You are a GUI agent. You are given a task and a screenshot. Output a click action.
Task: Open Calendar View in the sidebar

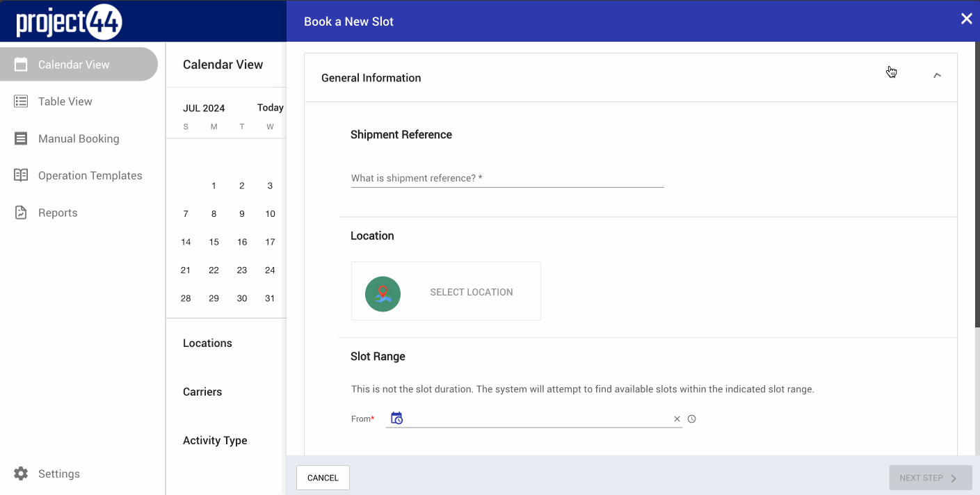click(79, 65)
